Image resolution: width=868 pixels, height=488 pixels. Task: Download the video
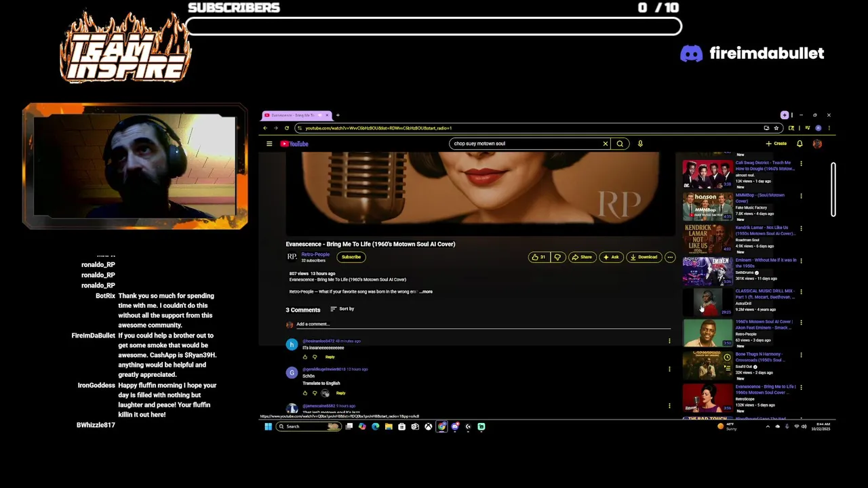644,257
